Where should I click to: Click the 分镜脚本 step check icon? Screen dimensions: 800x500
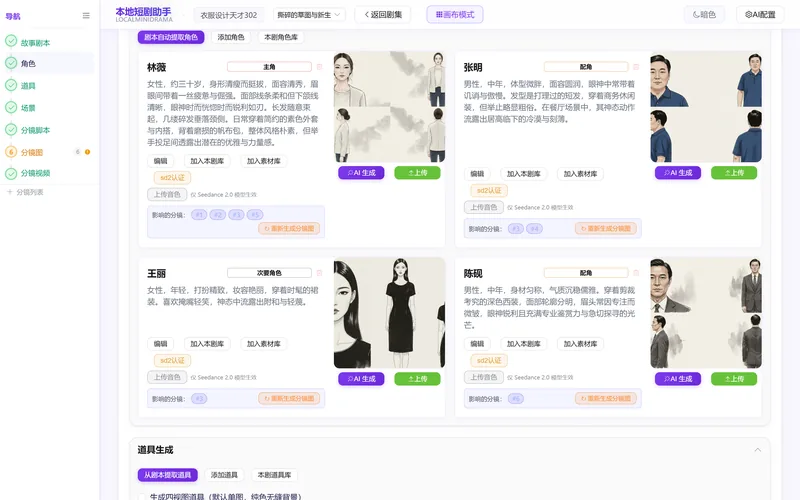pyautogui.click(x=11, y=129)
